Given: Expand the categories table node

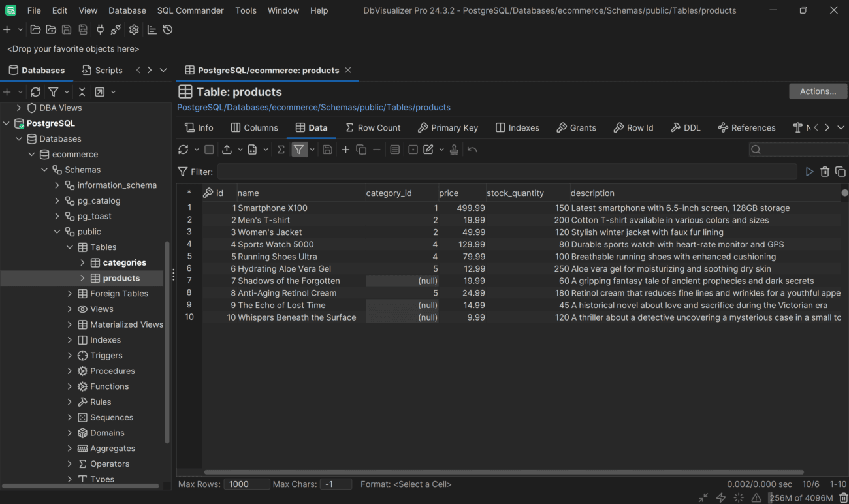Looking at the screenshot, I should pos(82,262).
